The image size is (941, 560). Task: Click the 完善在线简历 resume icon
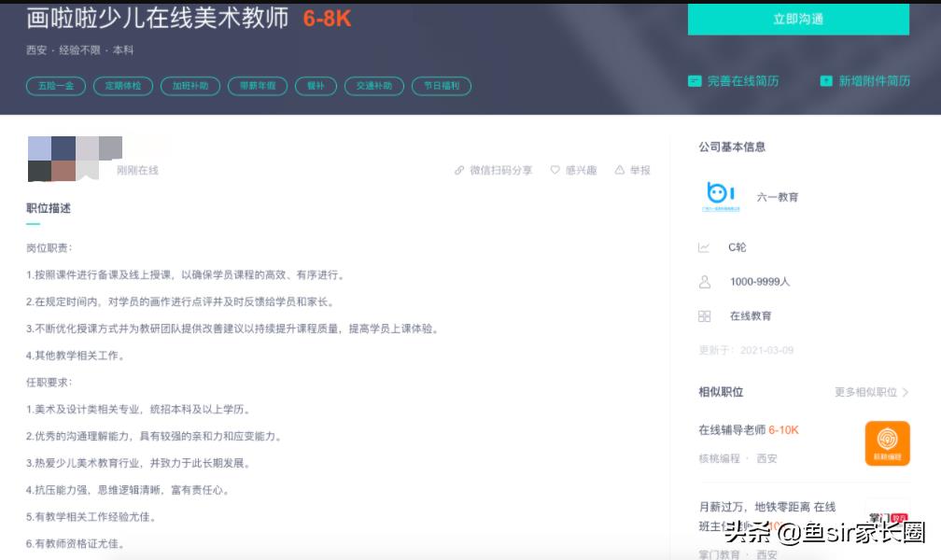pos(695,81)
